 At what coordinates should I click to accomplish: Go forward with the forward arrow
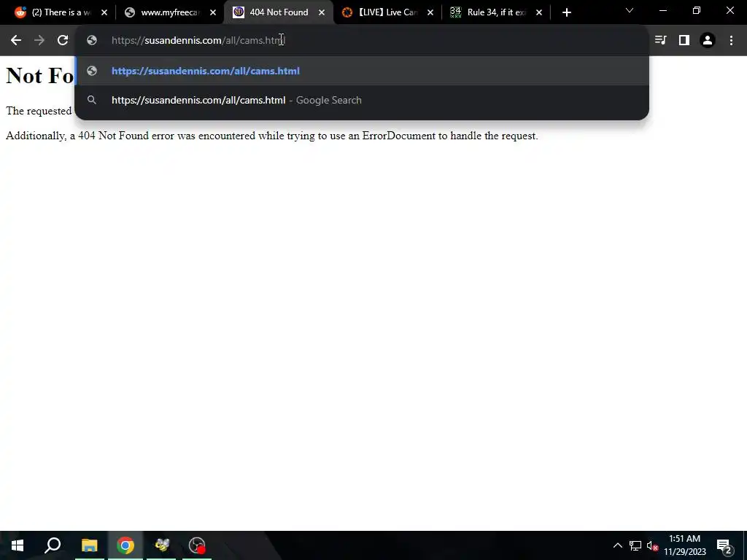click(39, 41)
